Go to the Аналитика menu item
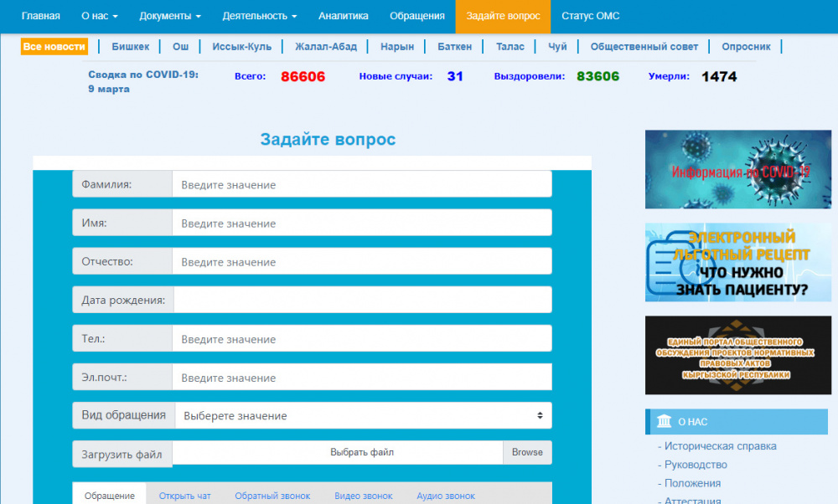This screenshot has height=504, width=838. tap(344, 16)
